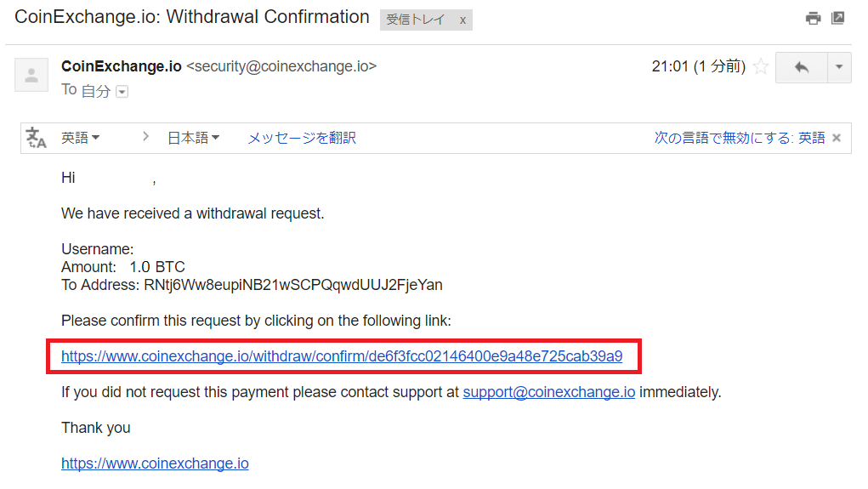Click the support@coinexchange.io email link
Image resolution: width=868 pixels, height=489 pixels.
coord(549,392)
